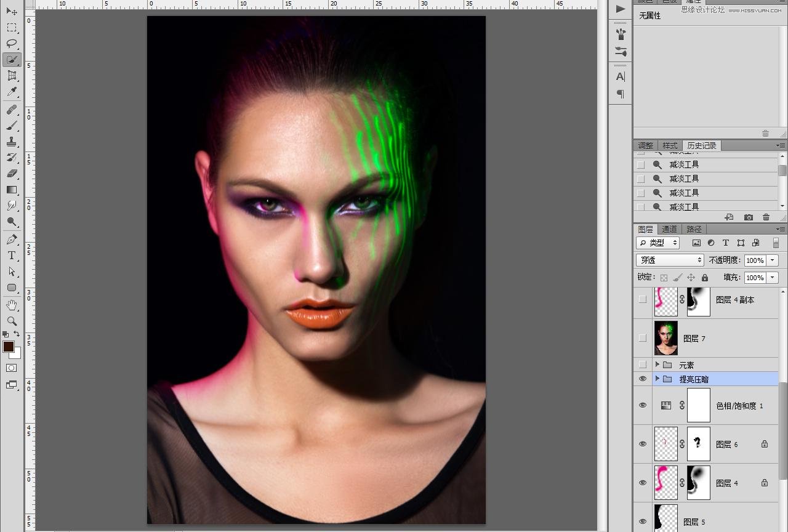The height and width of the screenshot is (532, 788).
Task: Open the History panel flyout menu
Action: click(x=781, y=145)
